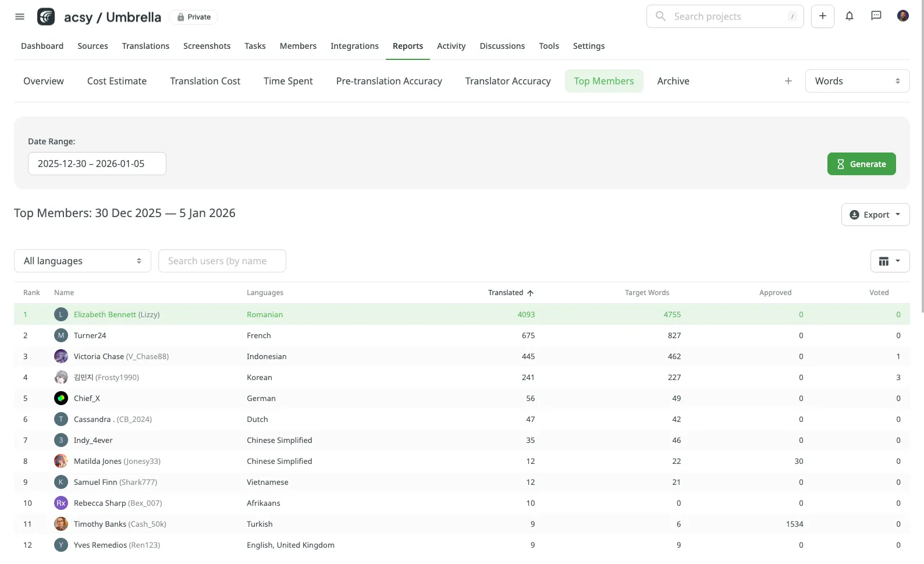Open the hamburger navigation menu
This screenshot has width=924, height=564.
[x=20, y=17]
